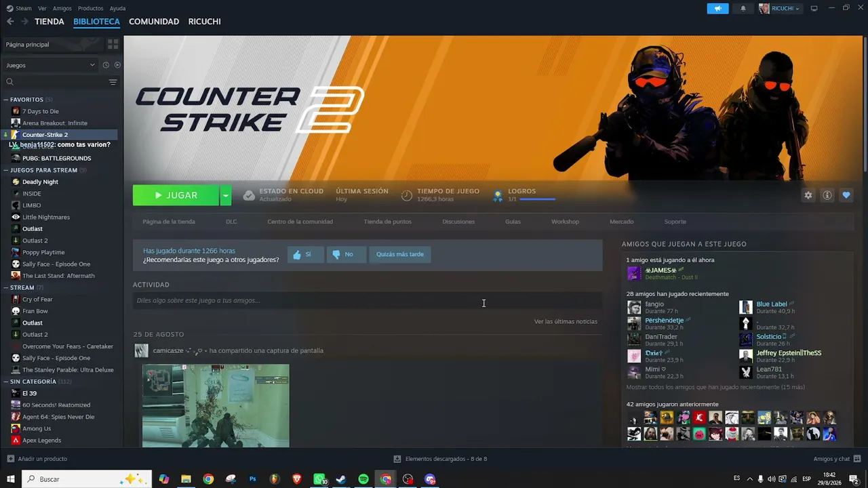
Task: Select PUBG: BATTLEGROUNDS in library
Action: (57, 159)
